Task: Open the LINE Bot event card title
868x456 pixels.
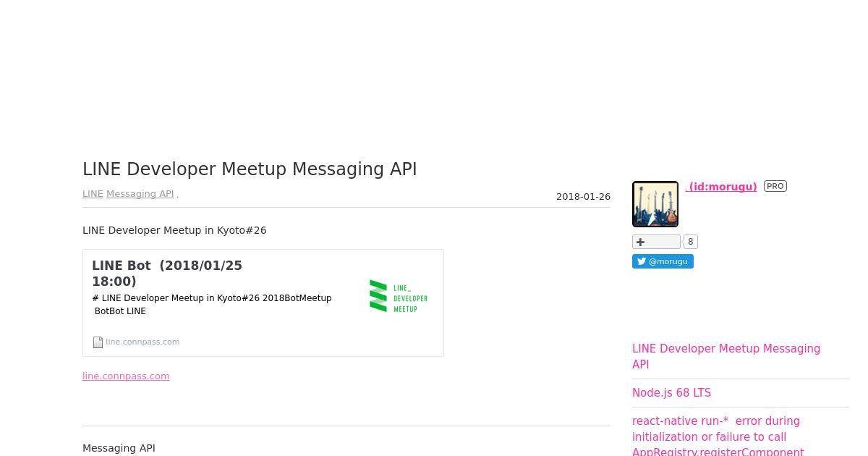Action: (x=167, y=274)
